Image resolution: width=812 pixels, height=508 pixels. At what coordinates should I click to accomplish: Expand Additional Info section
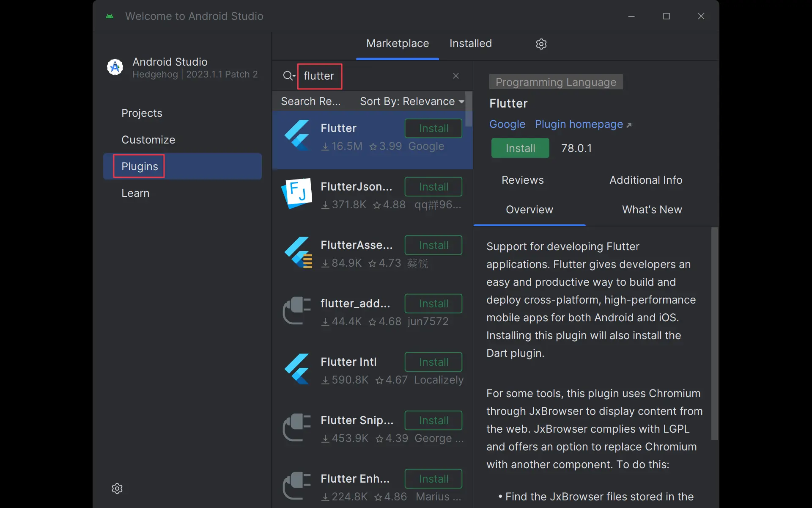click(645, 179)
